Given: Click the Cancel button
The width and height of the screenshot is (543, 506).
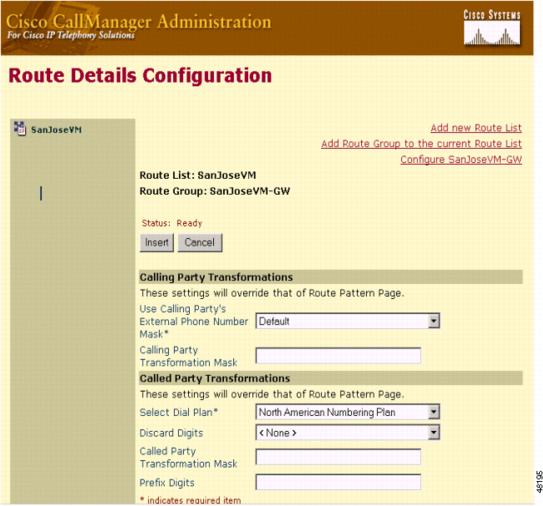Looking at the screenshot, I should coord(200,242).
